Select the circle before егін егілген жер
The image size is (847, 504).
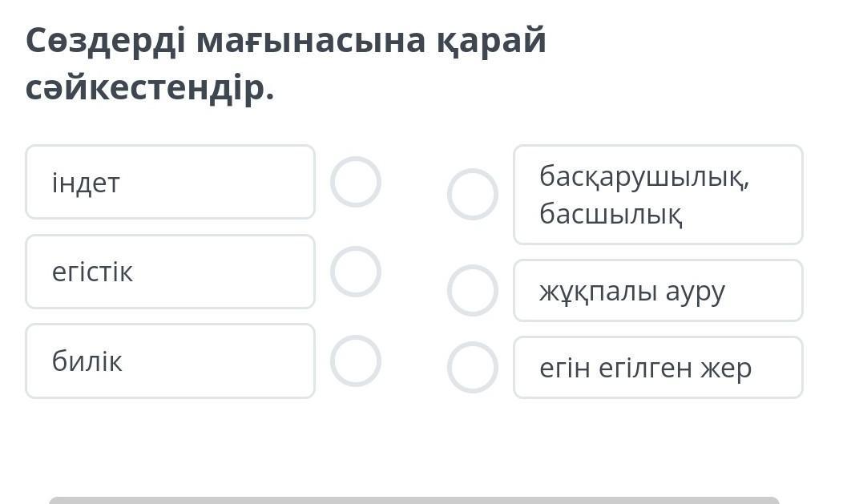[473, 367]
